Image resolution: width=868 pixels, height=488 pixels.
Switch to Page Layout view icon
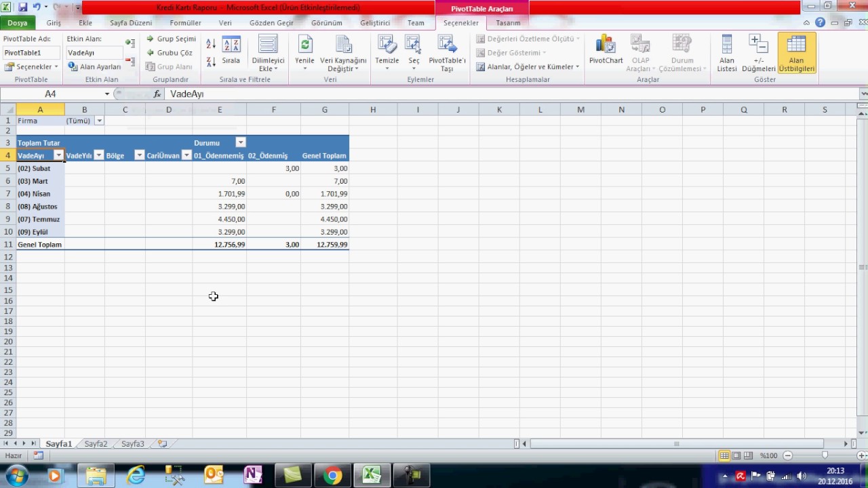[x=736, y=455]
